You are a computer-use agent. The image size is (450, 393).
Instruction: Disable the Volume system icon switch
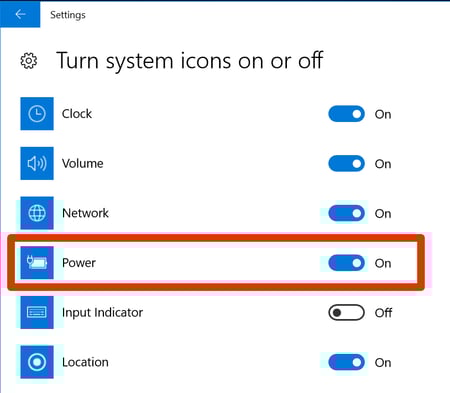tap(346, 164)
